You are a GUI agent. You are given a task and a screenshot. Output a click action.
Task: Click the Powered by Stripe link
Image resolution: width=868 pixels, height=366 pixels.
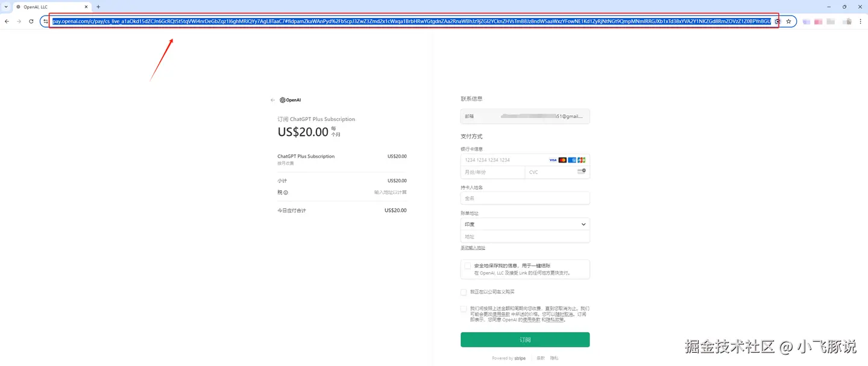(509, 358)
